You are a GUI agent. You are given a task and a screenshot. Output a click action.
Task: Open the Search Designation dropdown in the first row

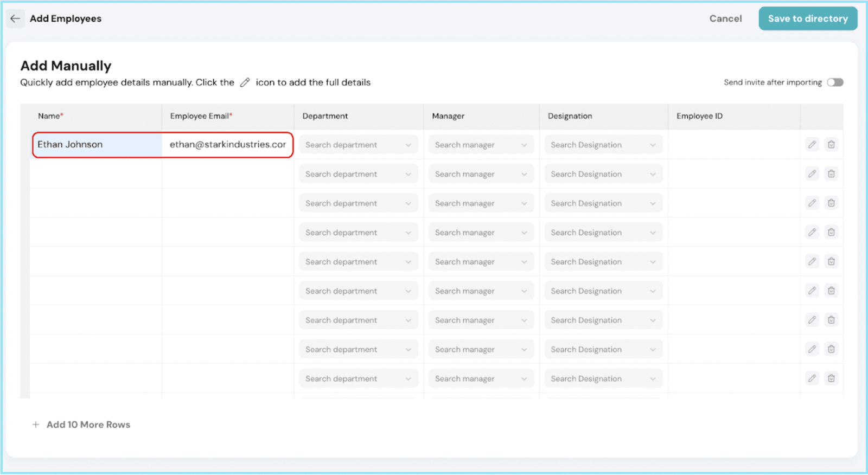[603, 145]
